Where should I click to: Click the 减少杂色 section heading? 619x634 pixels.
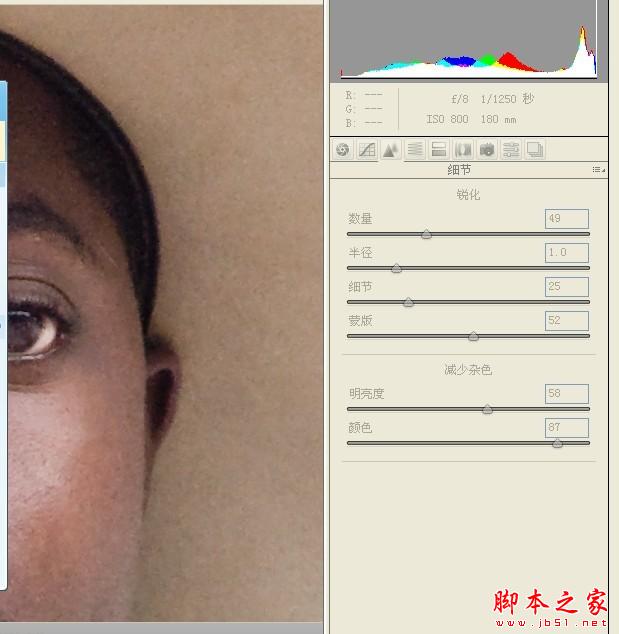pos(468,370)
